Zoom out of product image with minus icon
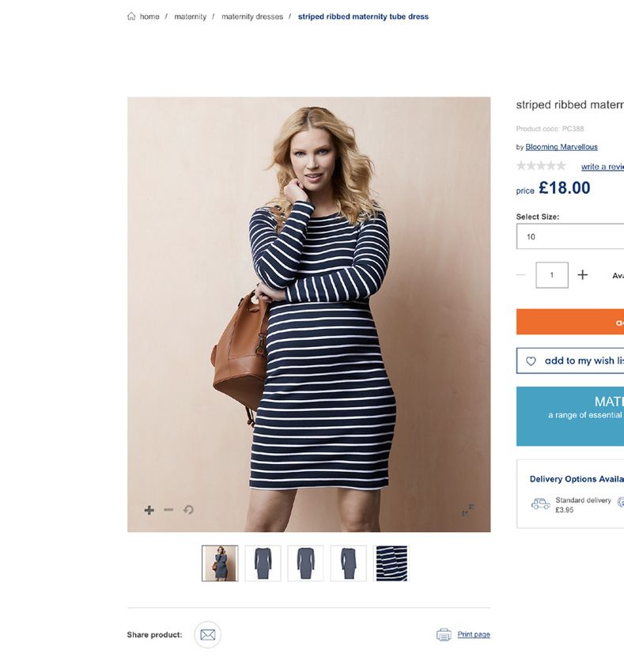The height and width of the screenshot is (672, 624). (168, 510)
